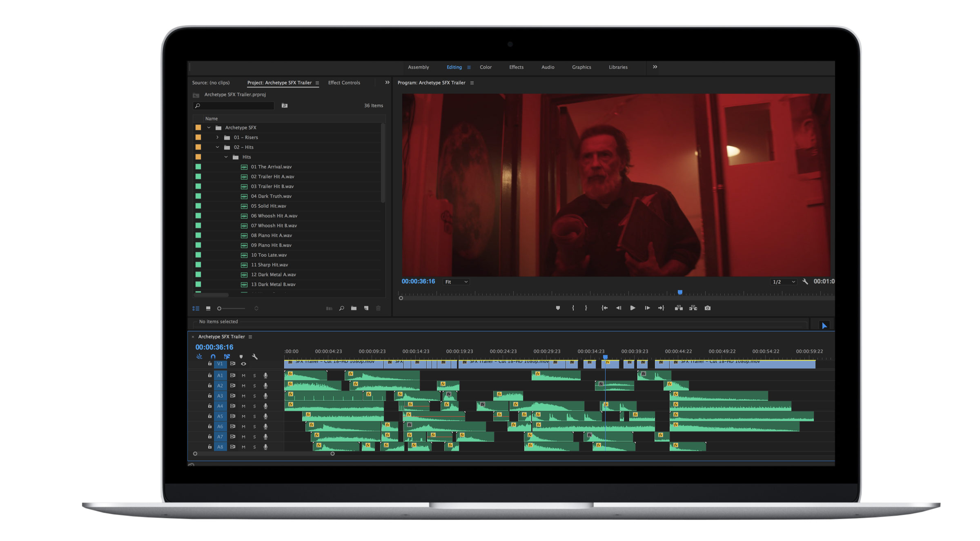This screenshot has height=541, width=980.
Task: Toggle the timeline Snap magnet icon
Action: click(x=213, y=356)
